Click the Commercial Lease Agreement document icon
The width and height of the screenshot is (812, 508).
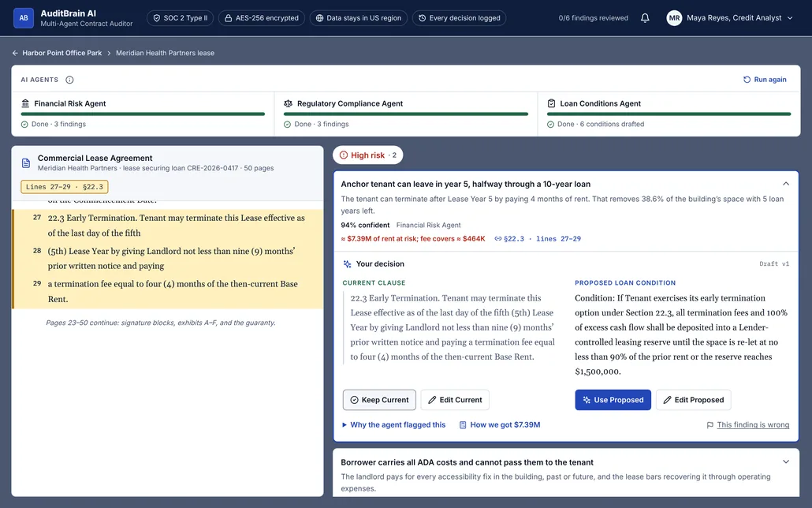(x=26, y=163)
